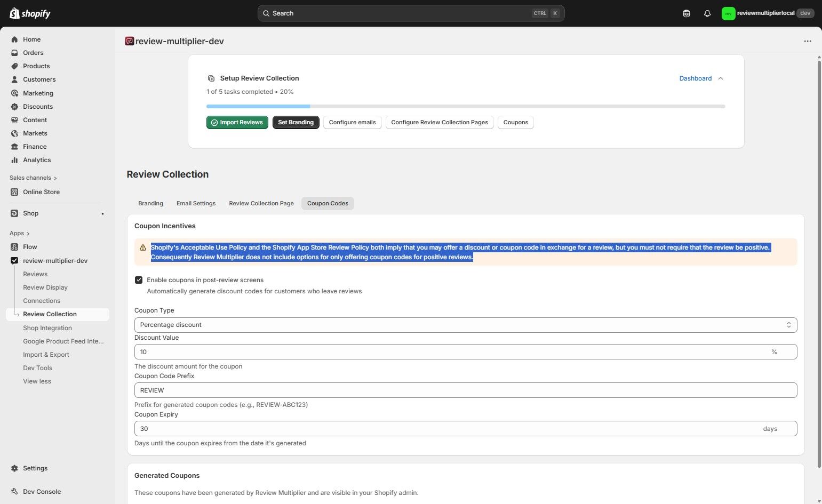Click setup progress bar
Image resolution: width=822 pixels, height=504 pixels.
click(466, 107)
